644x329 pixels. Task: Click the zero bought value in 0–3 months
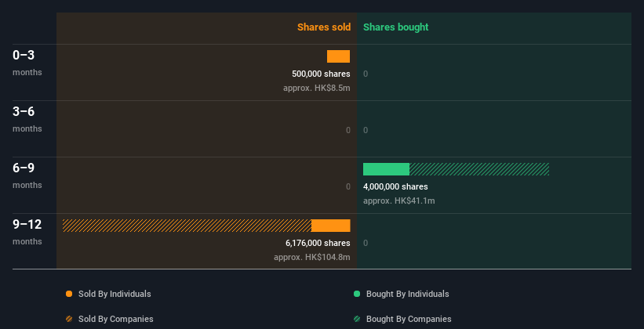coord(366,74)
